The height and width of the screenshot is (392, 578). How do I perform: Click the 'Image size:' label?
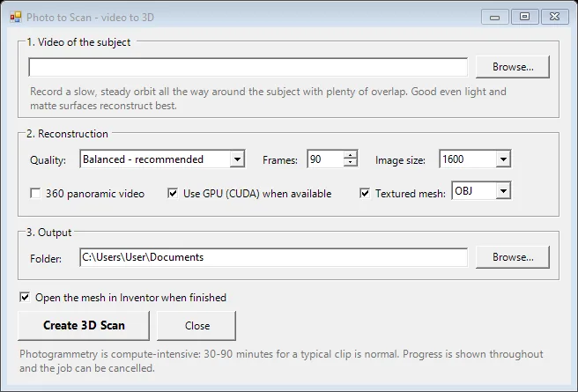click(x=400, y=160)
